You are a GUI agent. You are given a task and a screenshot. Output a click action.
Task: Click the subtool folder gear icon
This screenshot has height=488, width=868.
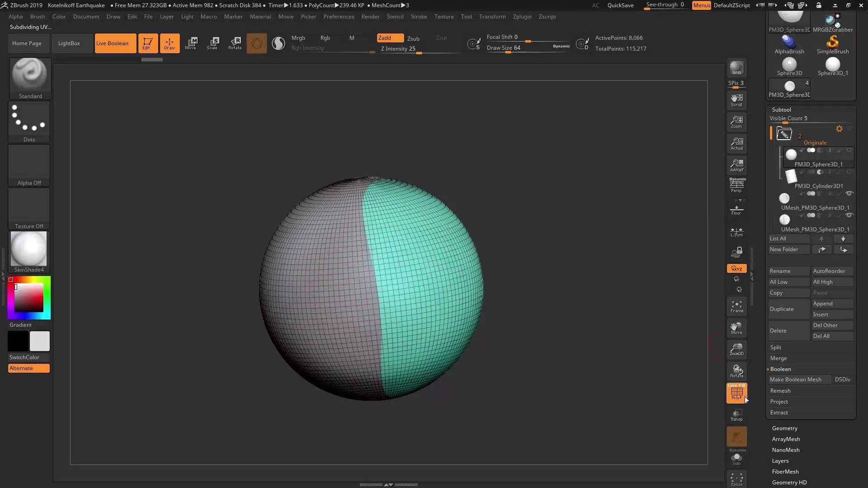[839, 129]
